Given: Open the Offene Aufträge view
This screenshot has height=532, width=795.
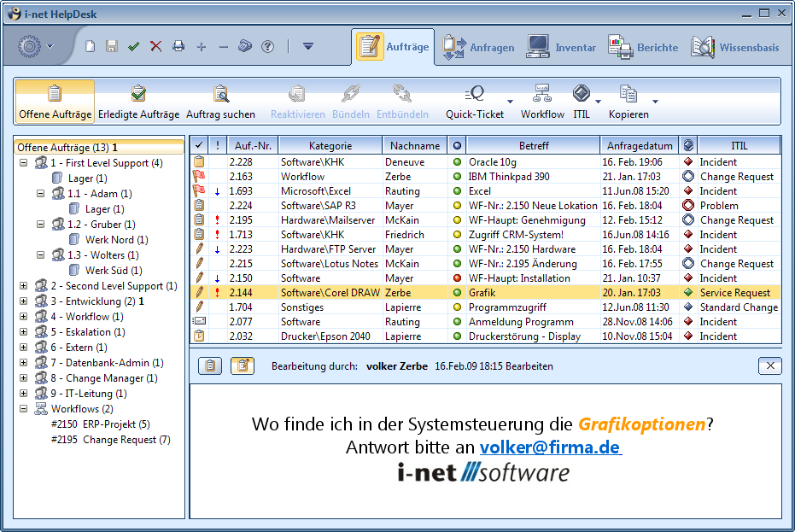Looking at the screenshot, I should (55, 102).
